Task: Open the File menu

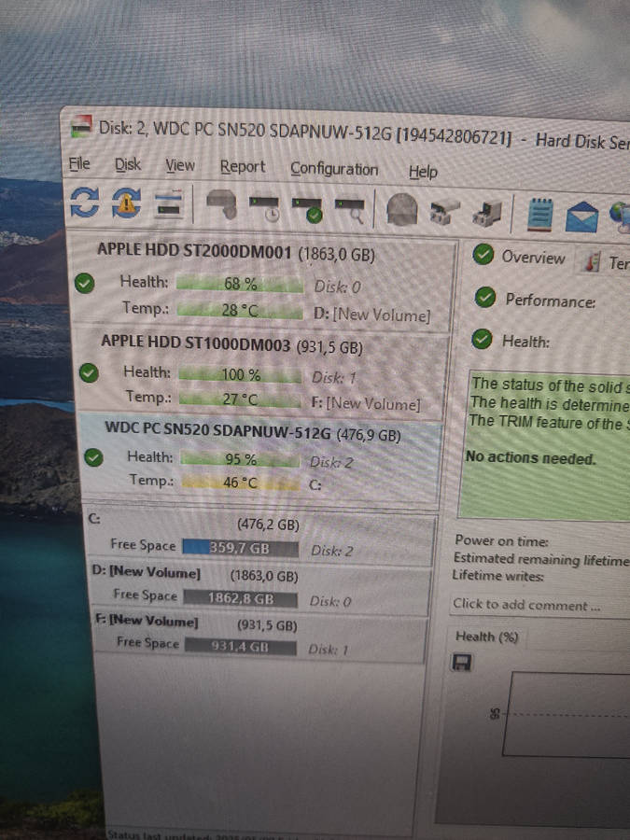Action: click(x=79, y=164)
